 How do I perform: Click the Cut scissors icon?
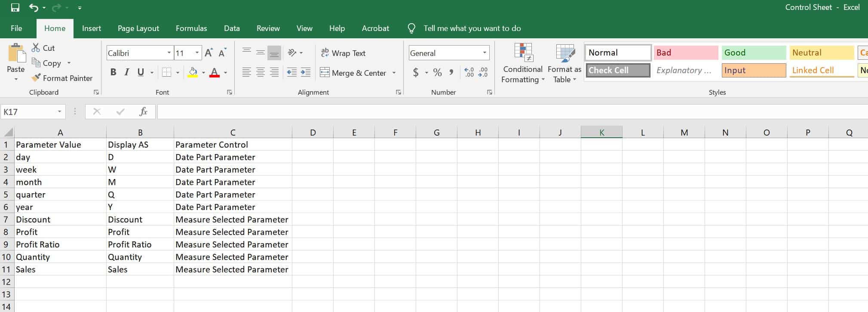click(x=36, y=48)
